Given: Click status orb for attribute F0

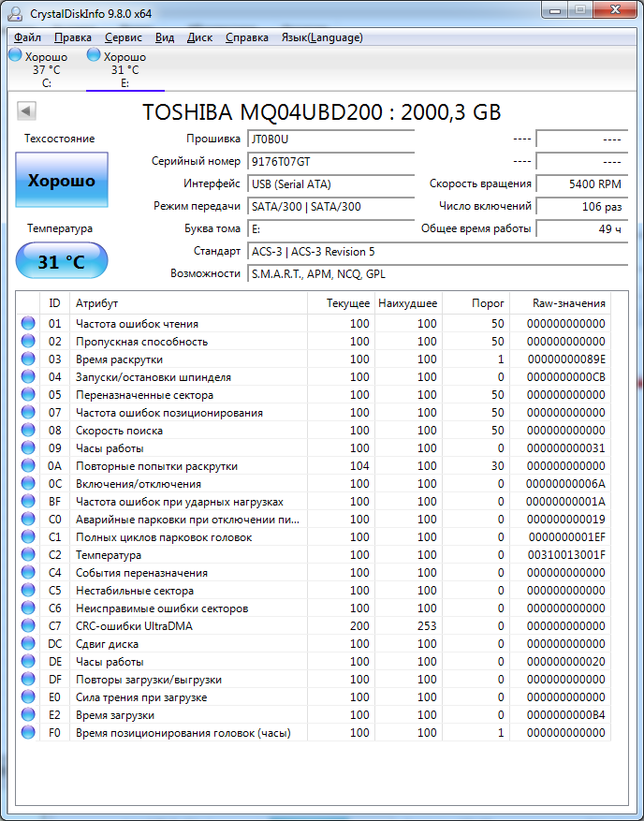Looking at the screenshot, I should (x=28, y=732).
